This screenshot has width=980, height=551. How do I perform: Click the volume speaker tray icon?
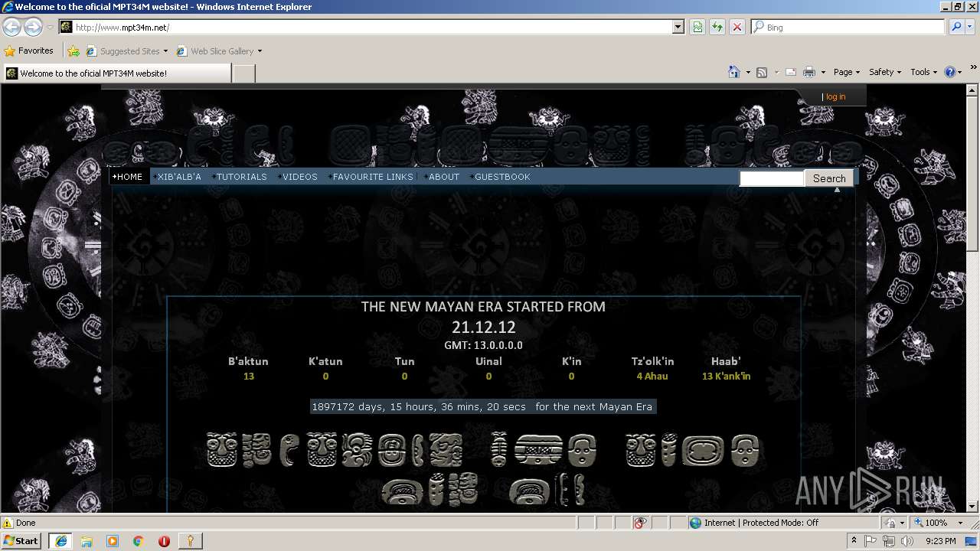tap(907, 541)
